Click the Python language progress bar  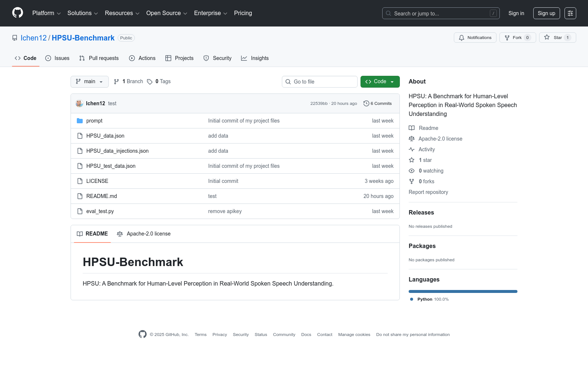point(463,291)
